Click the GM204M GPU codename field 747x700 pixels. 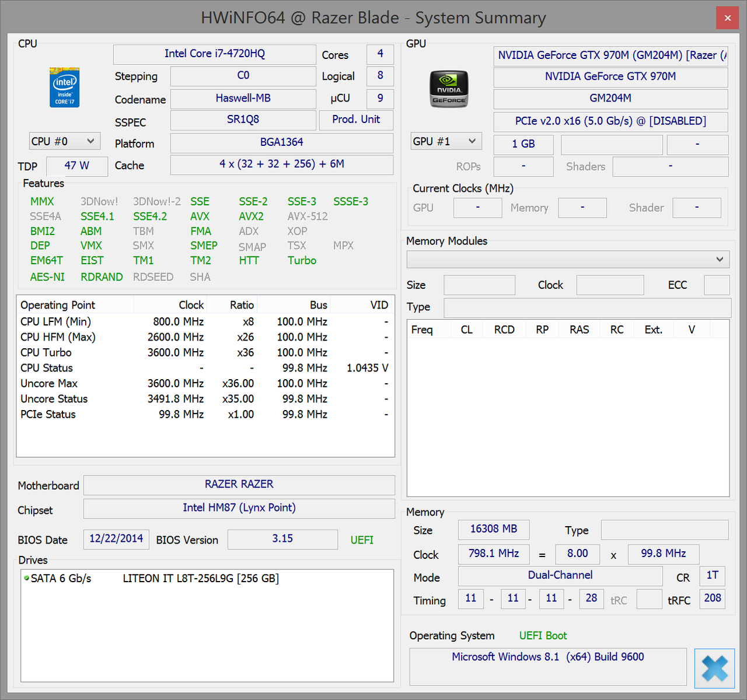(x=610, y=99)
